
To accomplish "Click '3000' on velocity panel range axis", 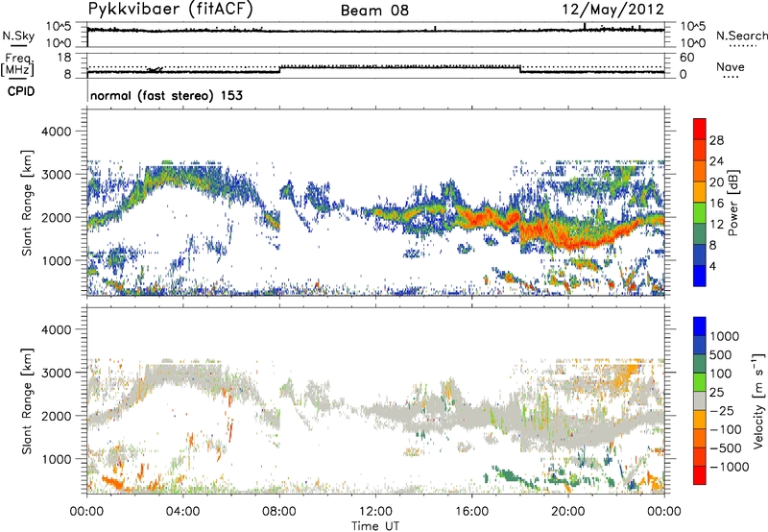I will (57, 373).
